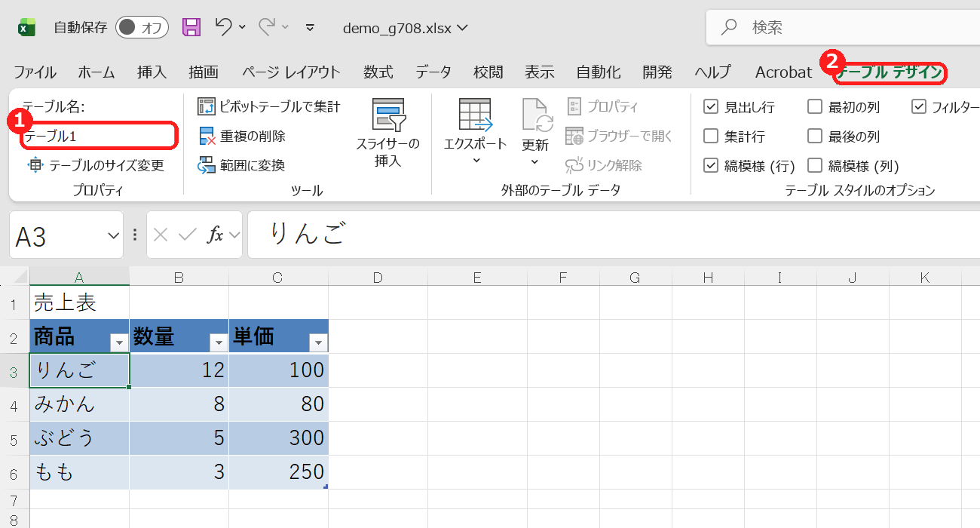Toggle the 最初の列 checkbox
This screenshot has height=528, width=980.
(x=815, y=107)
